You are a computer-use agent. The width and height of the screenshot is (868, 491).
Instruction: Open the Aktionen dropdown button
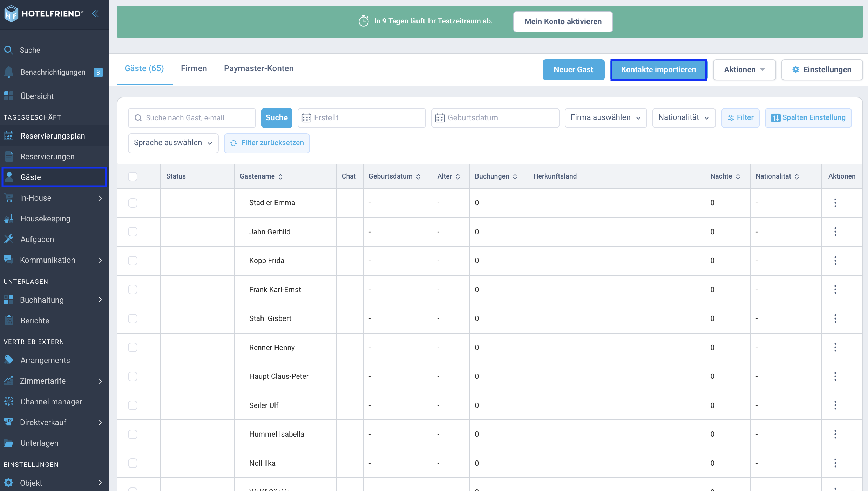point(744,70)
